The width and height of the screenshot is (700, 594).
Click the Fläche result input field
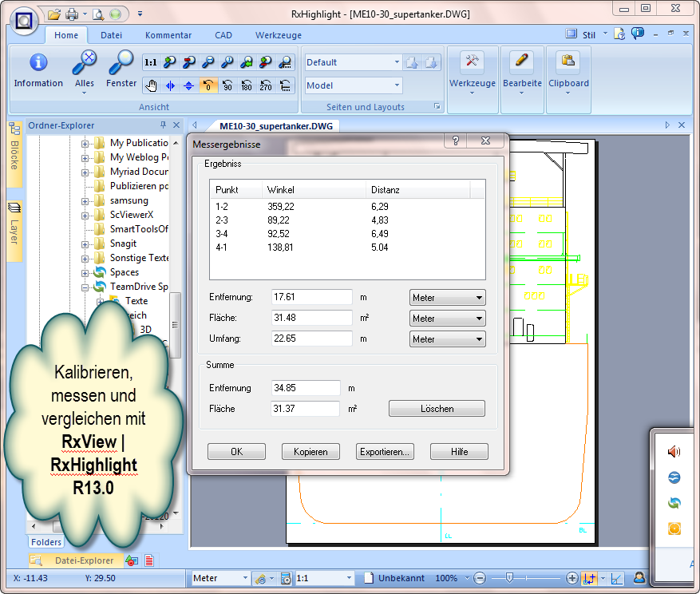coord(311,318)
